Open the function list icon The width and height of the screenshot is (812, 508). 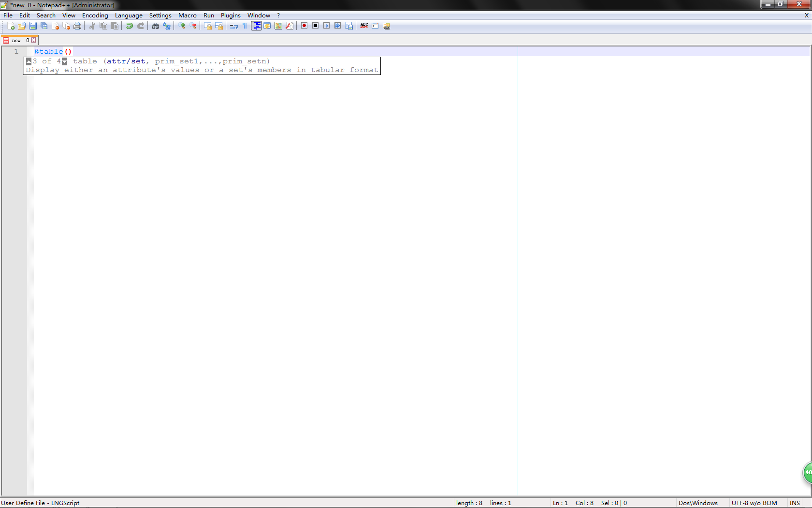[x=290, y=26]
